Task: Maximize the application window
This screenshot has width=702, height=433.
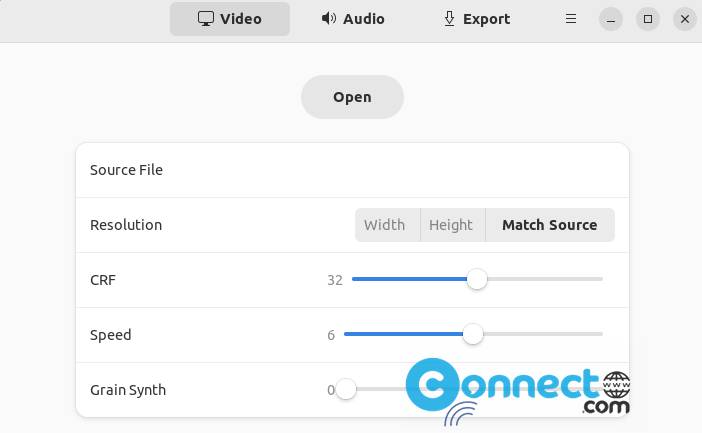Action: (648, 19)
